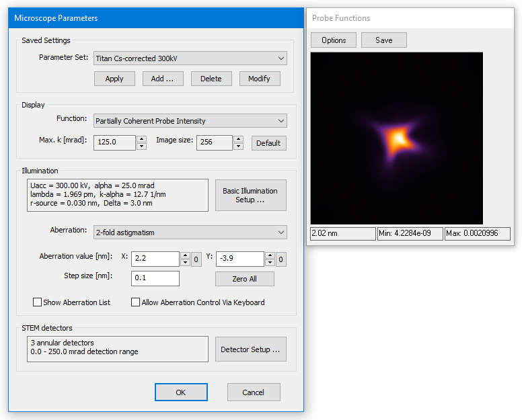Click the aberration Y value field
This screenshot has width=522, height=420.
point(240,259)
